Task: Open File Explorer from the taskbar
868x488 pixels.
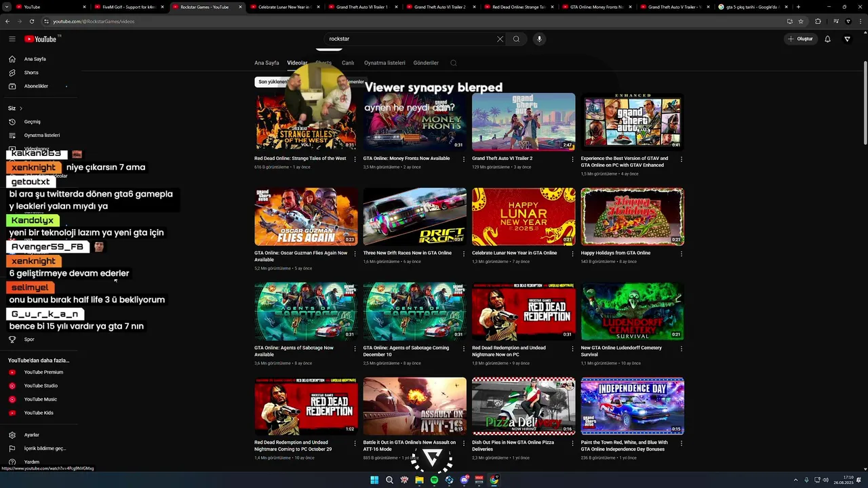Action: click(x=419, y=480)
